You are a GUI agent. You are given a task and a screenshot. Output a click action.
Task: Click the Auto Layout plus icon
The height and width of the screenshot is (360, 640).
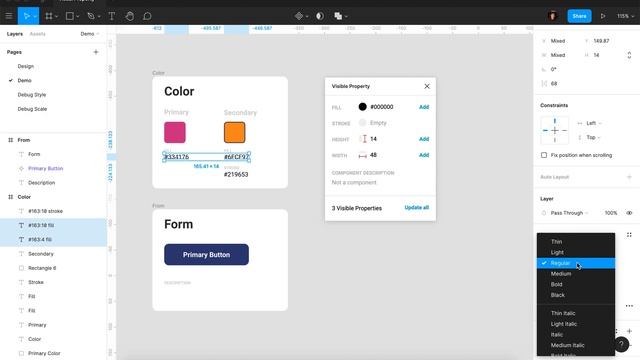click(x=629, y=177)
